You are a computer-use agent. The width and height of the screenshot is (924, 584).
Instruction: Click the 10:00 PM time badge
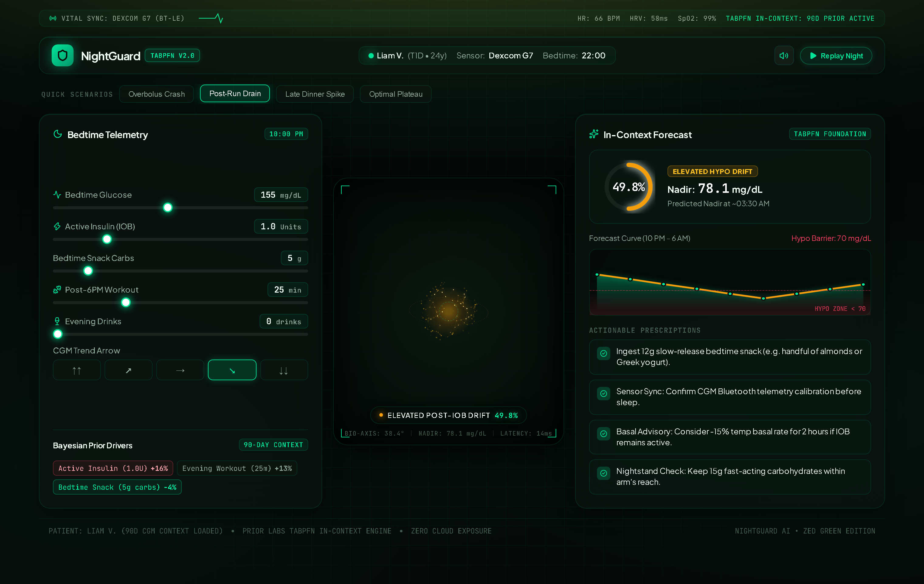point(286,134)
